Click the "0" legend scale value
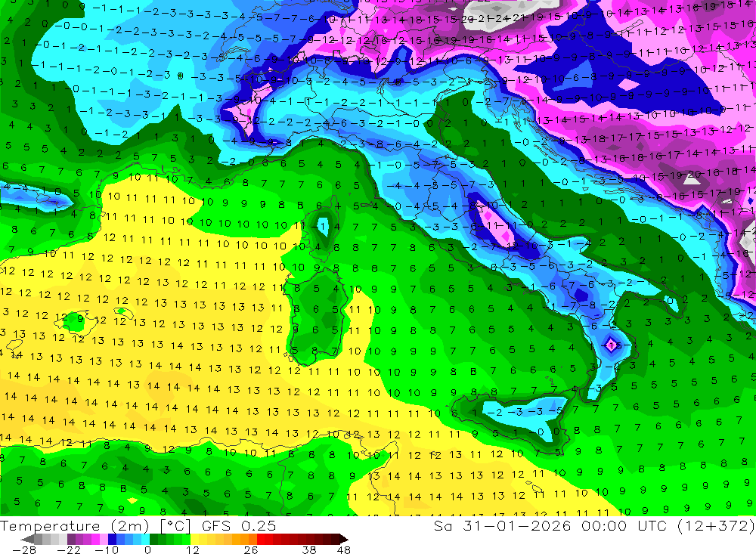The height and width of the screenshot is (554, 756). click(147, 550)
